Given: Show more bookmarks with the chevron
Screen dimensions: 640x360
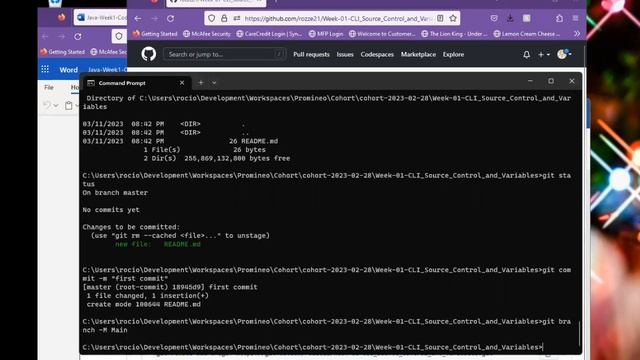Looking at the screenshot, I should 577,34.
